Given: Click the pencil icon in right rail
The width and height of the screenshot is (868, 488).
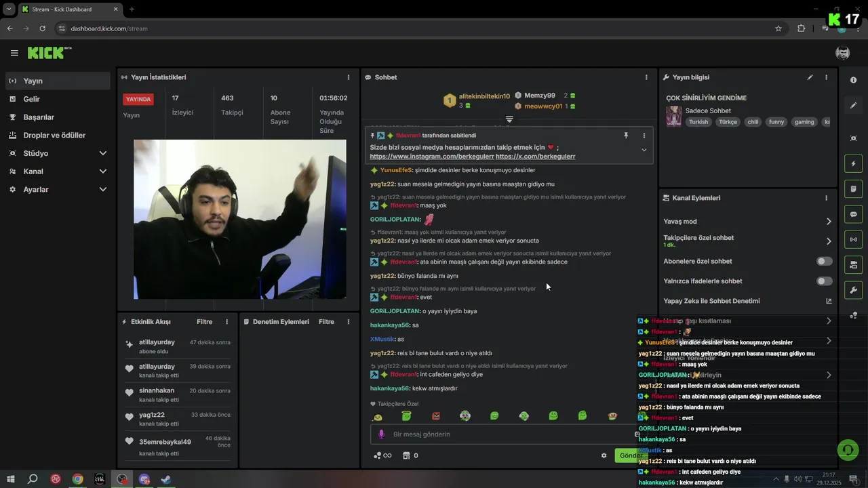Looking at the screenshot, I should (853, 106).
